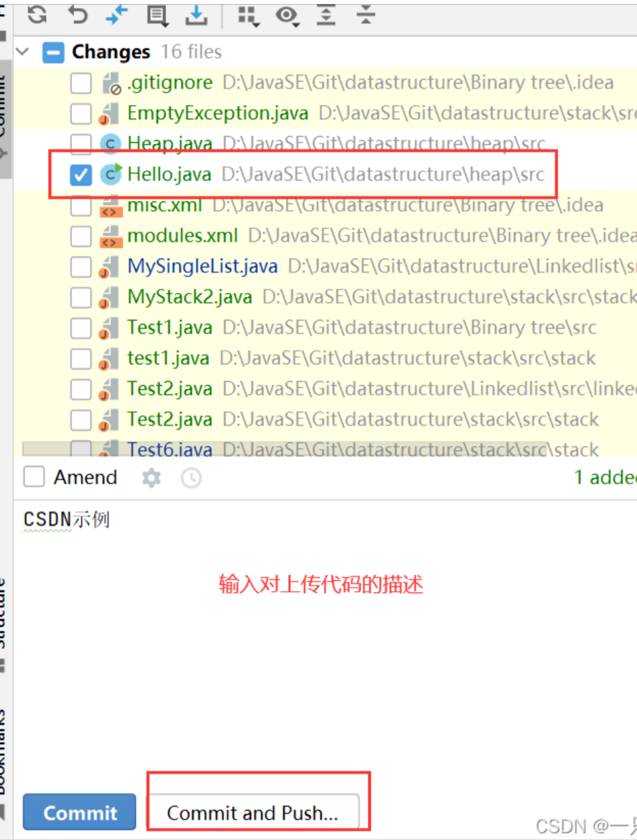637x840 pixels.
Task: Check the .gitignore file checkbox
Action: tap(81, 83)
